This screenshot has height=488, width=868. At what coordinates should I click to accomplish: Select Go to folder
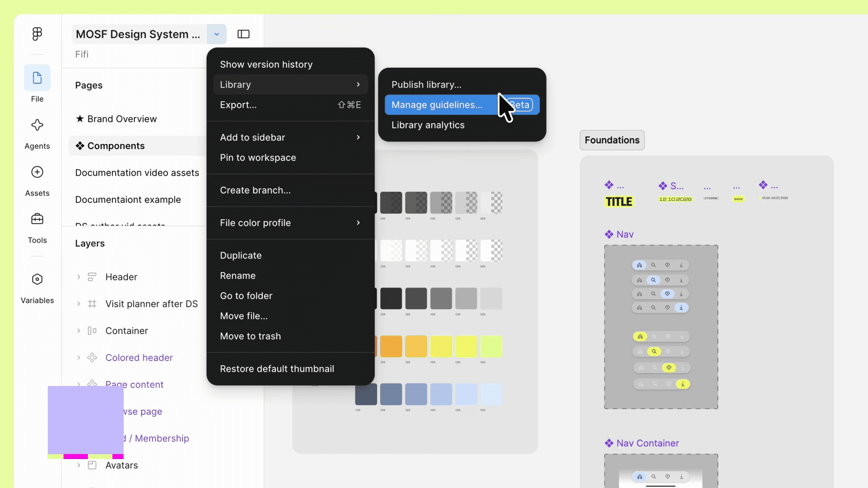pos(290,296)
